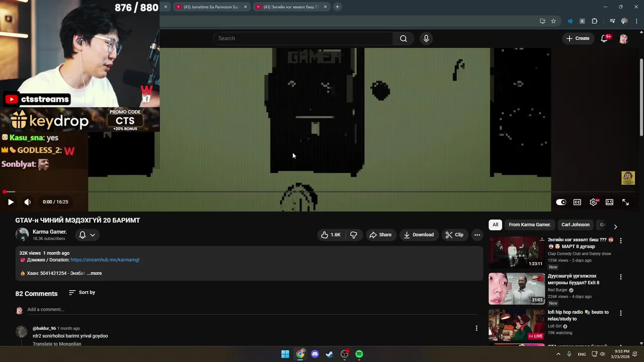The width and height of the screenshot is (644, 362).
Task: Install the page as an app from the address bar
Action: click(542, 21)
